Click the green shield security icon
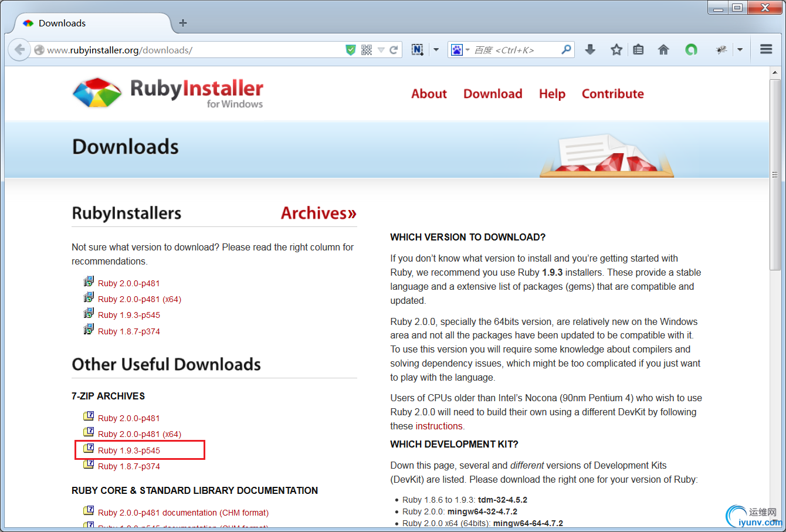786x532 pixels. [x=351, y=50]
